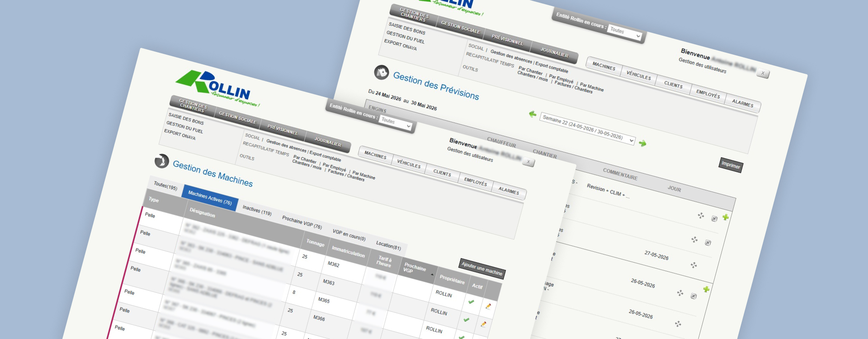868x339 pixels.
Task: Click the green Actif checkmark for M363
Action: (x=466, y=320)
